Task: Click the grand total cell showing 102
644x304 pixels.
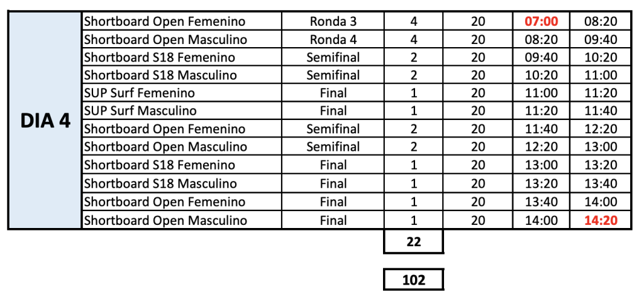Action: coord(414,280)
